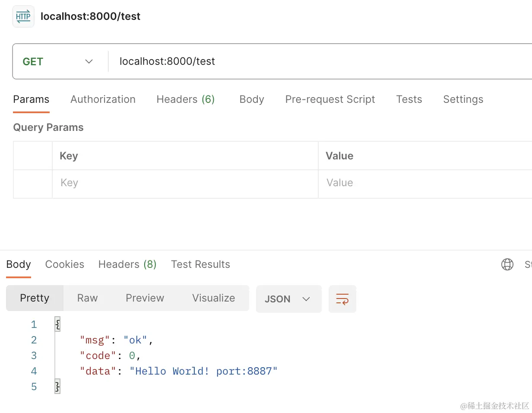Image resolution: width=532 pixels, height=413 pixels.
Task: Select the Visualize response view
Action: pyautogui.click(x=213, y=298)
